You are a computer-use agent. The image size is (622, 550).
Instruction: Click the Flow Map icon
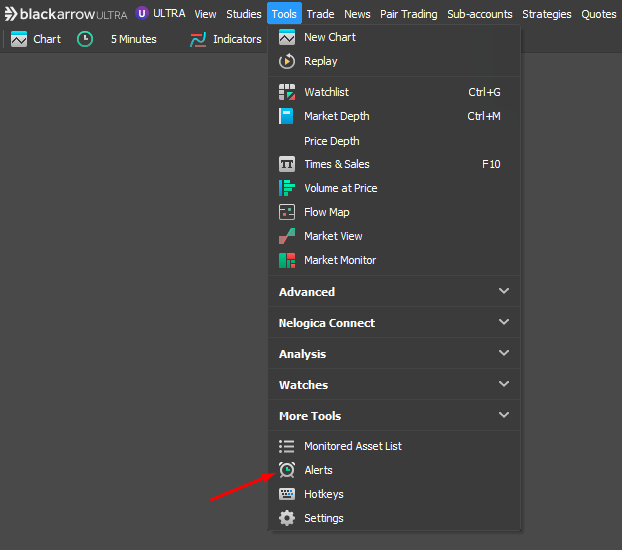287,212
